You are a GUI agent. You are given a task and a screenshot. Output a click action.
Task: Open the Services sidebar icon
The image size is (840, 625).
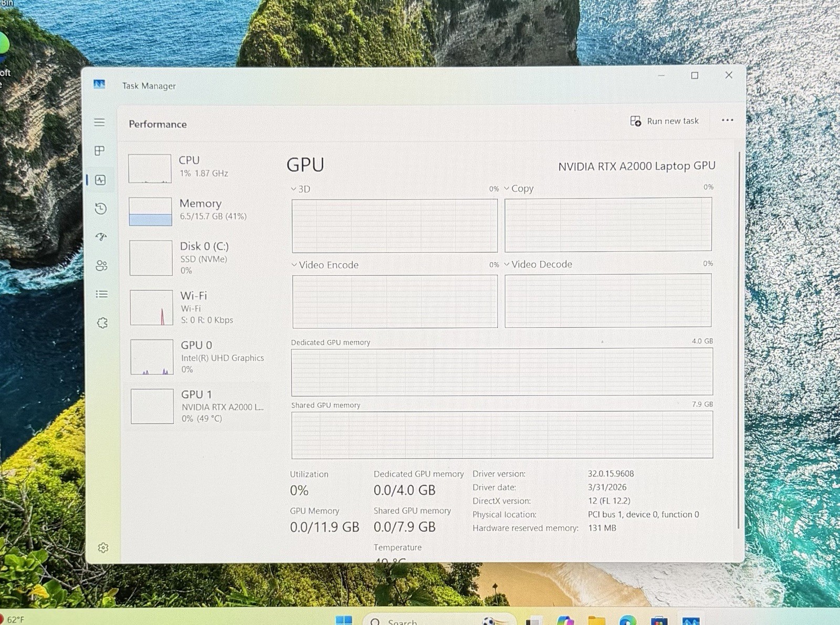[x=102, y=322]
